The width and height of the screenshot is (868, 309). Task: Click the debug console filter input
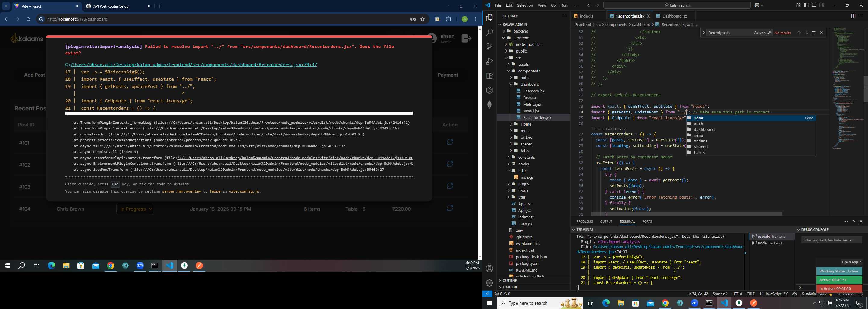pos(831,240)
